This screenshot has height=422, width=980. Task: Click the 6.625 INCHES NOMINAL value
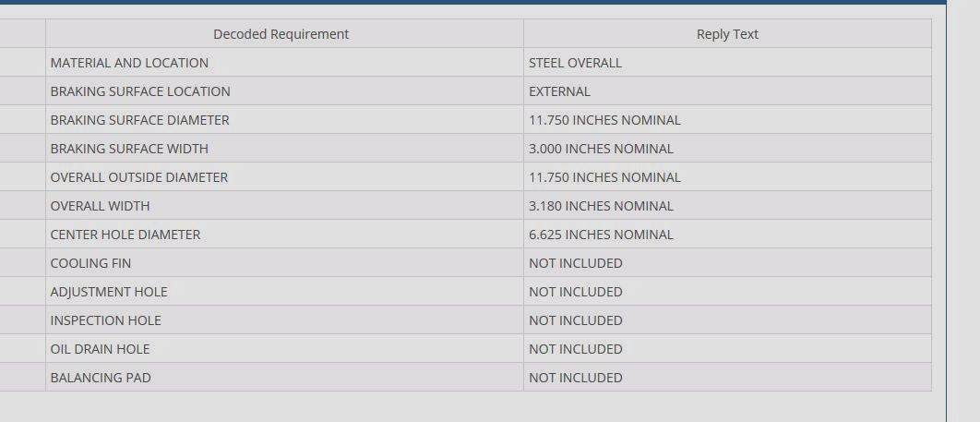pos(601,235)
